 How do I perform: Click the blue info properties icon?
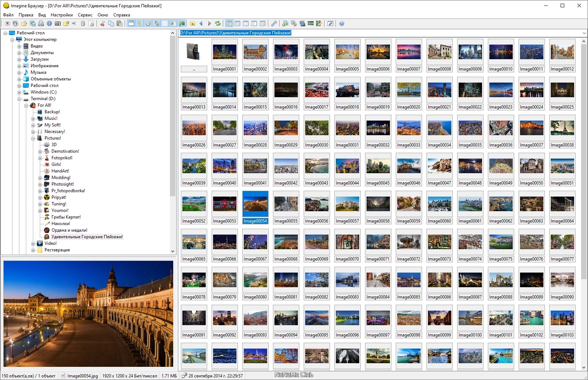49,23
